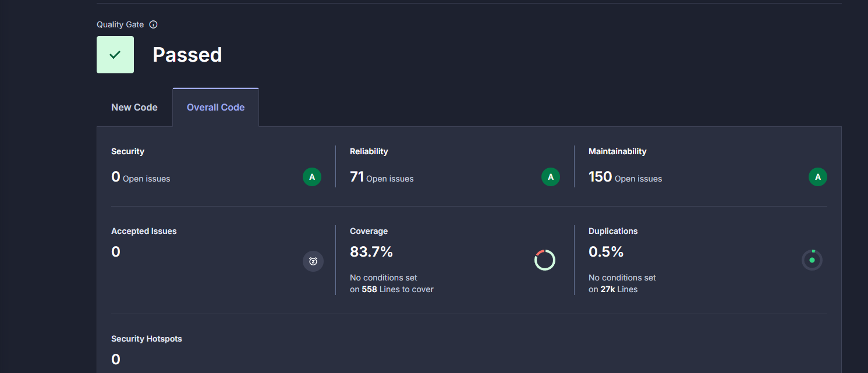Click the Coverage donut chart
The height and width of the screenshot is (373, 868).
pyautogui.click(x=545, y=260)
